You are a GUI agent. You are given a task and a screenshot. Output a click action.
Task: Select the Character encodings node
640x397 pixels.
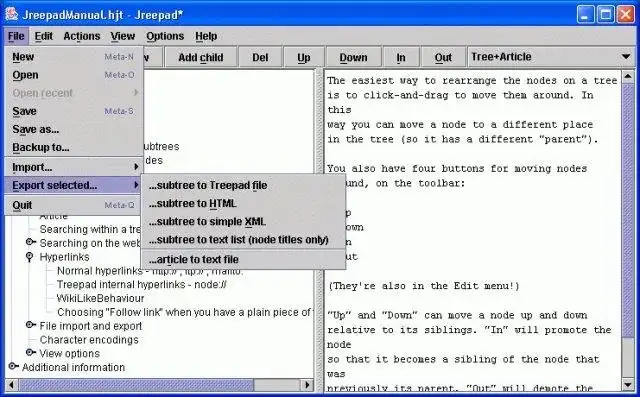(89, 339)
